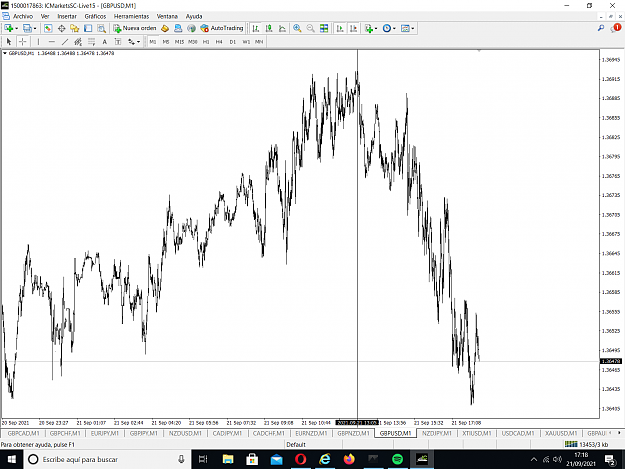
Task: Select the Text tool (A)
Action: (104, 41)
